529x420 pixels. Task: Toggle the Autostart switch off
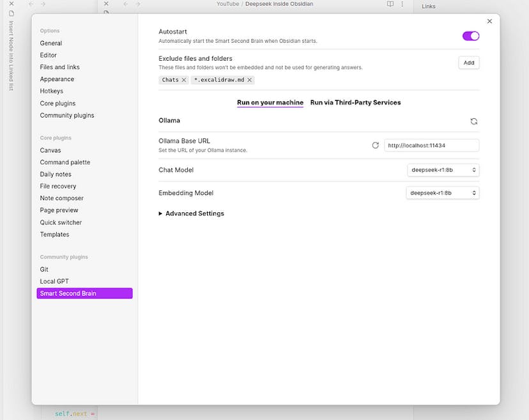(470, 36)
